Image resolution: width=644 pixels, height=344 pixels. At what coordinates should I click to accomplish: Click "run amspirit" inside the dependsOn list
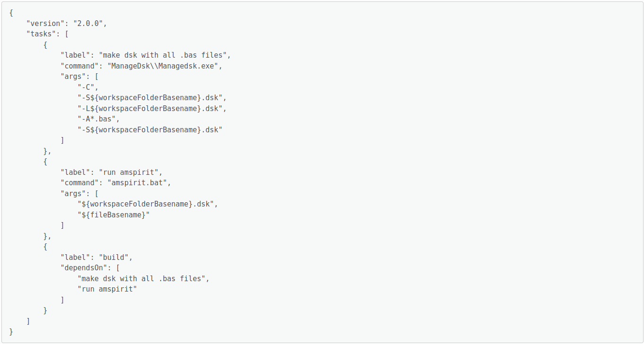pyautogui.click(x=107, y=289)
